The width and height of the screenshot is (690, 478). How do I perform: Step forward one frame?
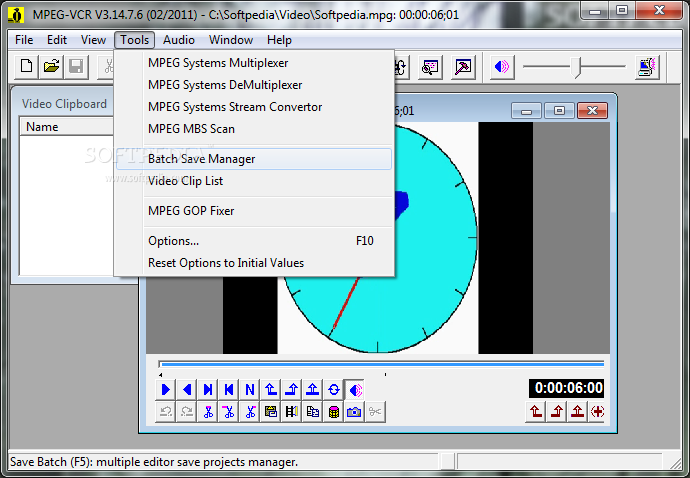click(x=208, y=390)
